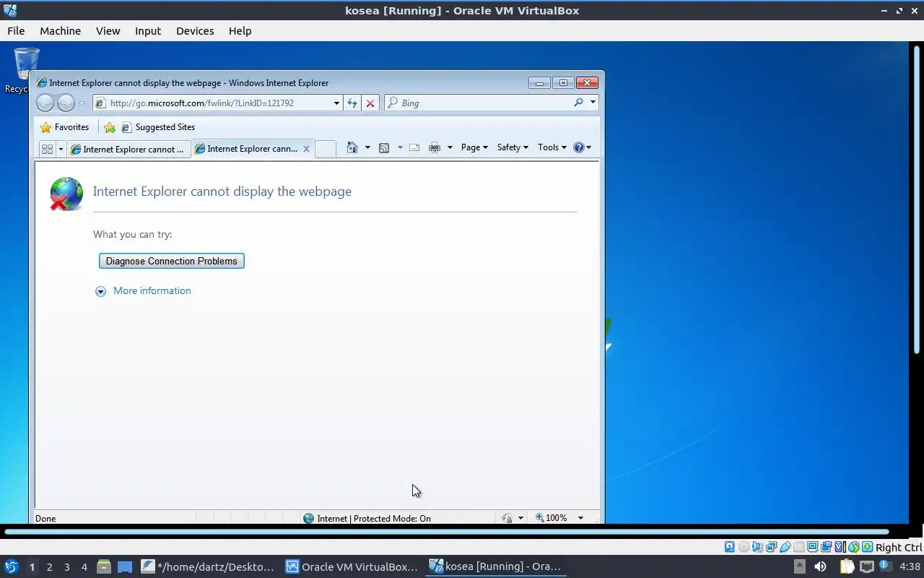
Task: Open the VirtualBox Input menu
Action: 148,31
